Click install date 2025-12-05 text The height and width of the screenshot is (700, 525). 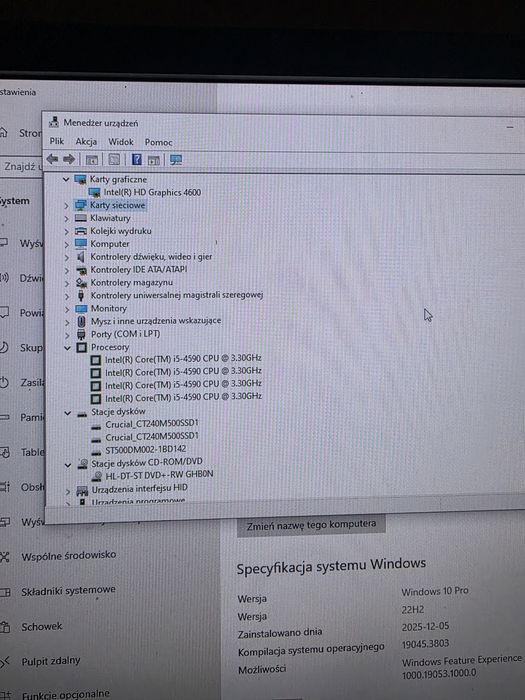click(425, 626)
